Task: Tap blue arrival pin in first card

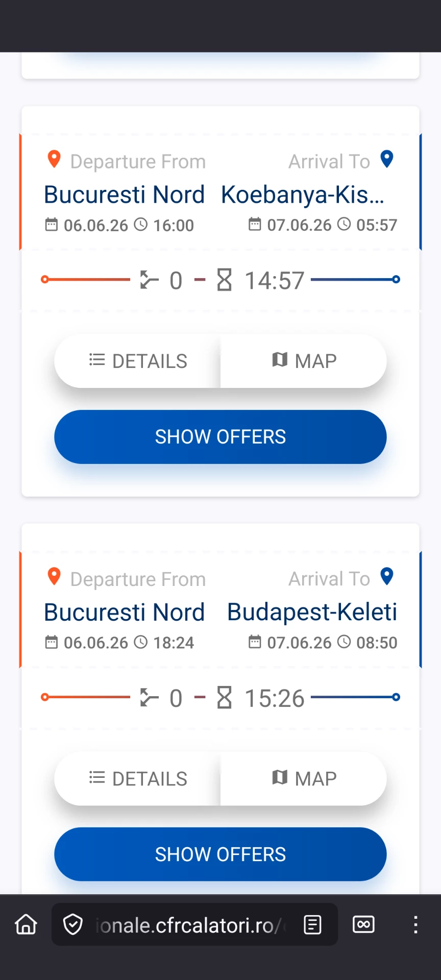Action: click(x=387, y=159)
